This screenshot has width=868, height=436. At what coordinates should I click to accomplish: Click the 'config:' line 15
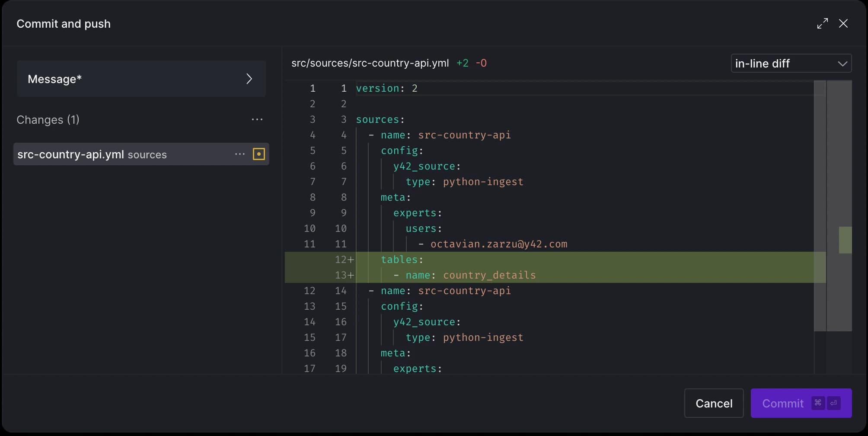402,306
